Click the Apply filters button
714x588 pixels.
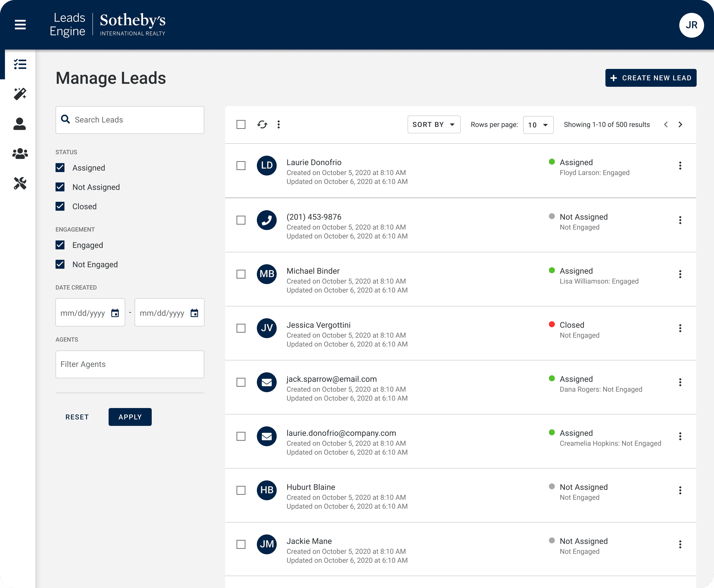pyautogui.click(x=130, y=417)
